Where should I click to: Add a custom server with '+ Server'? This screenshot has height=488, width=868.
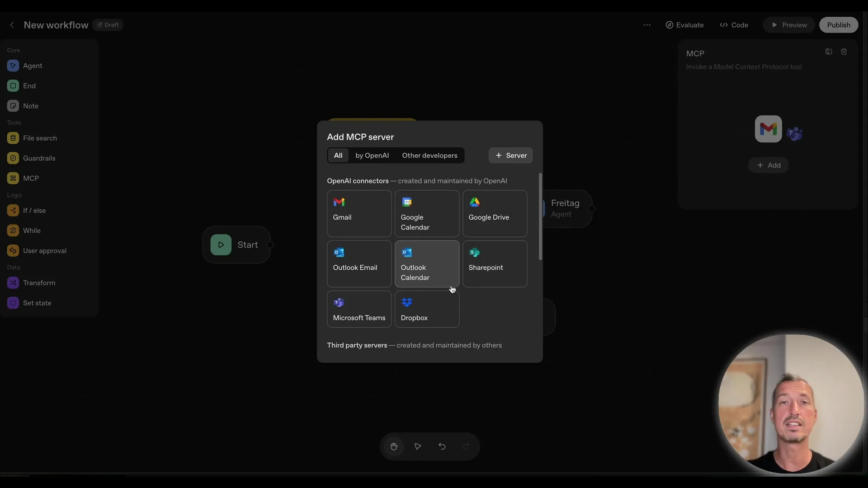[510, 155]
